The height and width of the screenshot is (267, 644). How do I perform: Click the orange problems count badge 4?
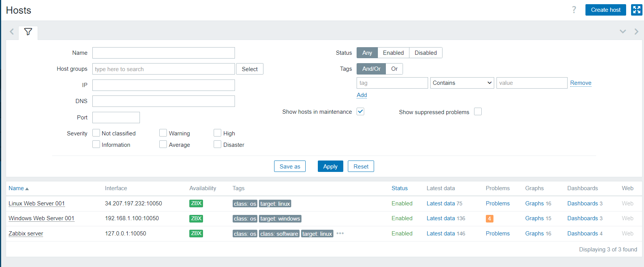[489, 219]
